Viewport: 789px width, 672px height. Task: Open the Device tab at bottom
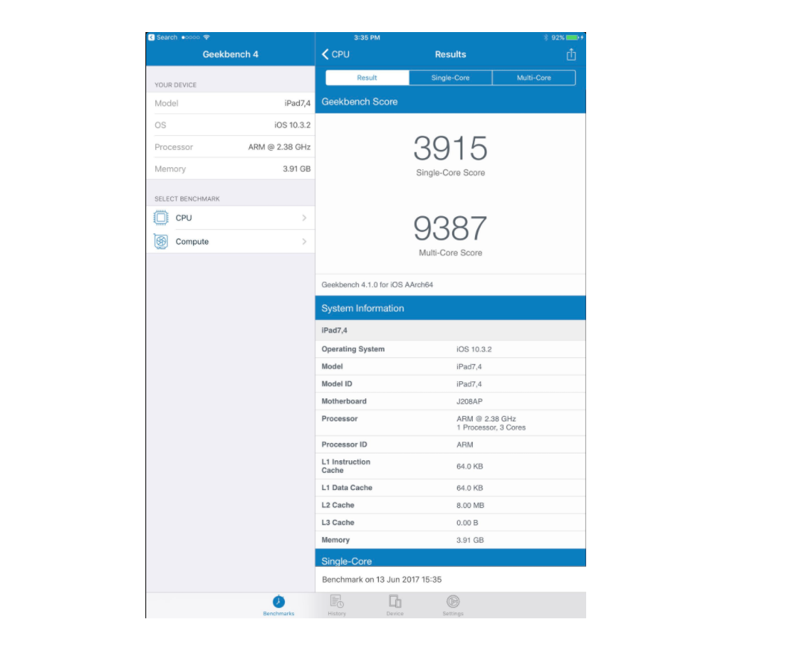395,606
